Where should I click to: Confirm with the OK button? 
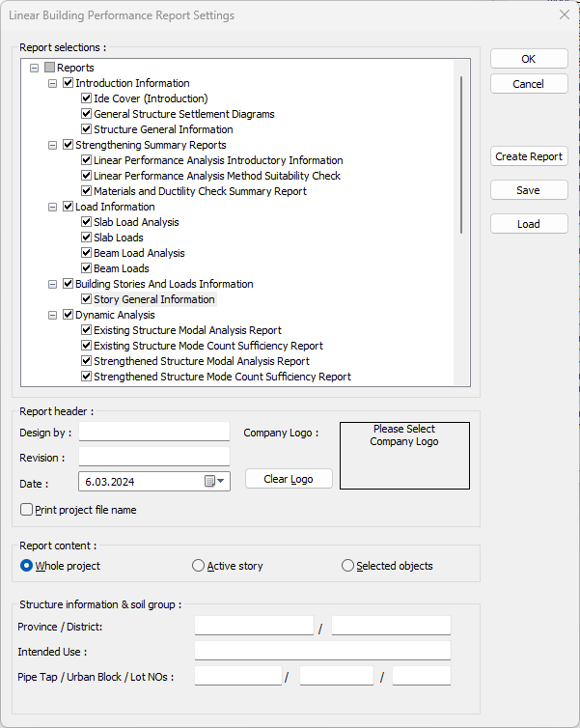[529, 59]
